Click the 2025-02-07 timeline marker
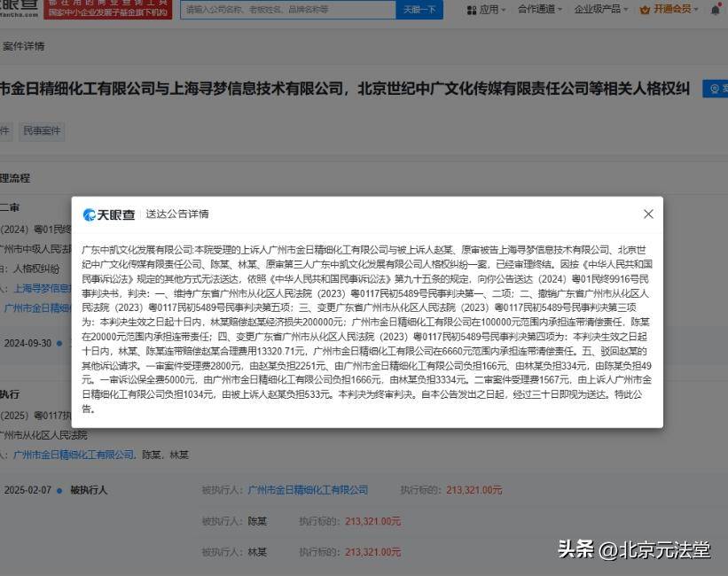Image resolution: width=728 pixels, height=576 pixels. pos(59,490)
